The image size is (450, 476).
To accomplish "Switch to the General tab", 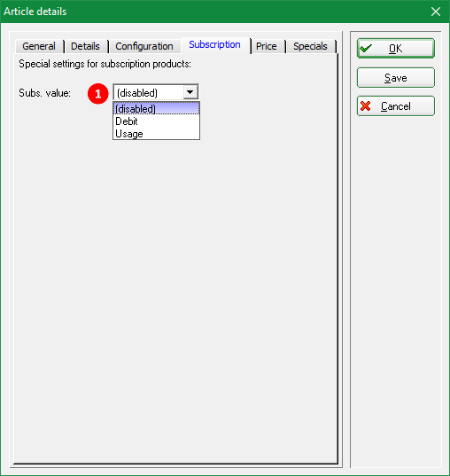I will (39, 46).
